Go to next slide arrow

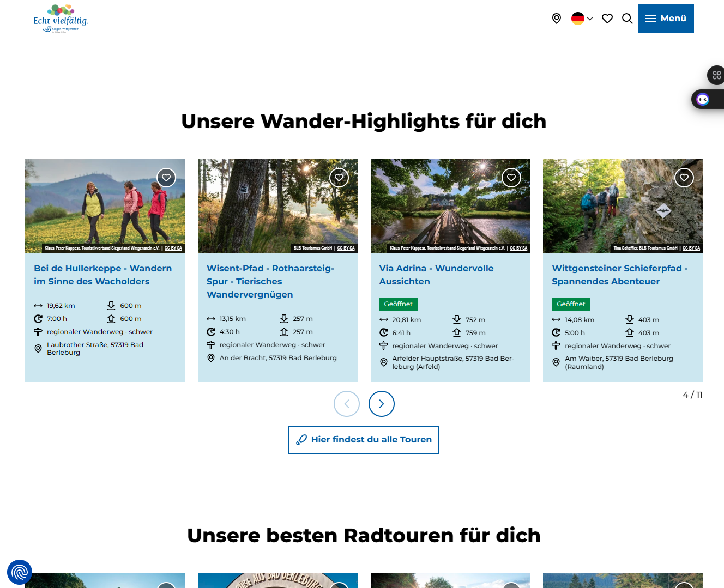click(382, 404)
